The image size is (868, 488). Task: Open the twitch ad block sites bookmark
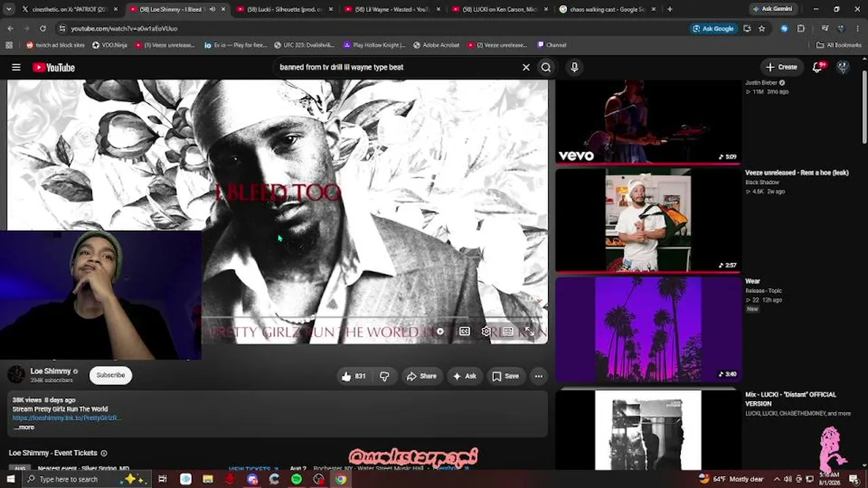click(x=56, y=45)
